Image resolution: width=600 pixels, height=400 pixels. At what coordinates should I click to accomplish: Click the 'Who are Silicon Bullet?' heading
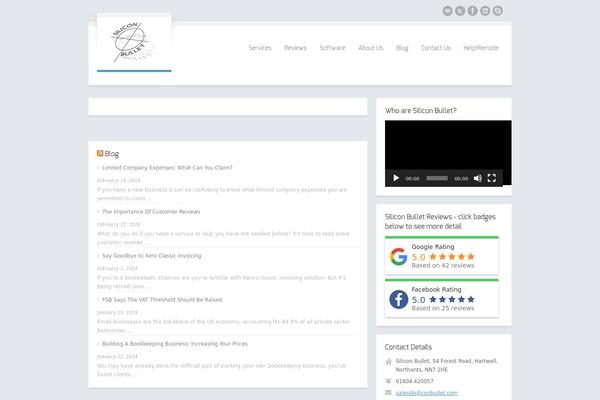(421, 111)
